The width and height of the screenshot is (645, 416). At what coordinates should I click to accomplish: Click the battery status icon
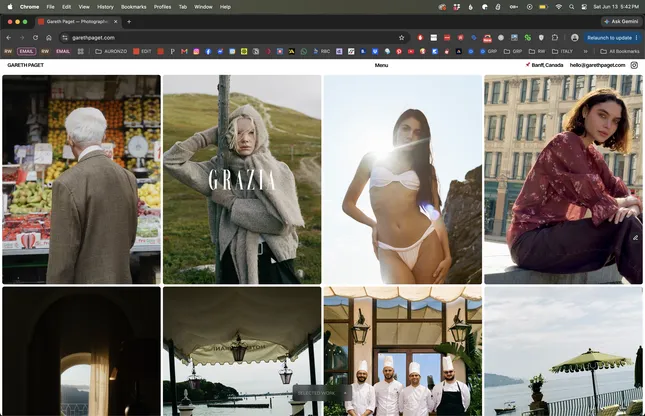click(543, 7)
